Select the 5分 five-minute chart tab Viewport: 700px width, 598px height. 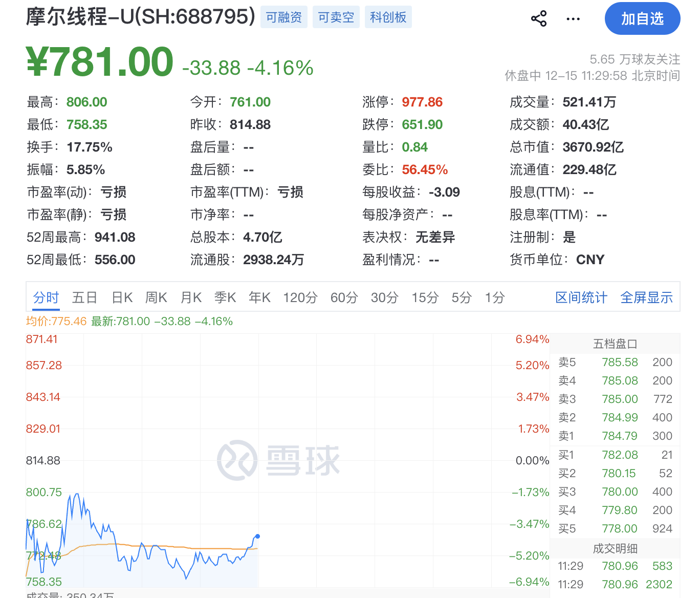[461, 297]
